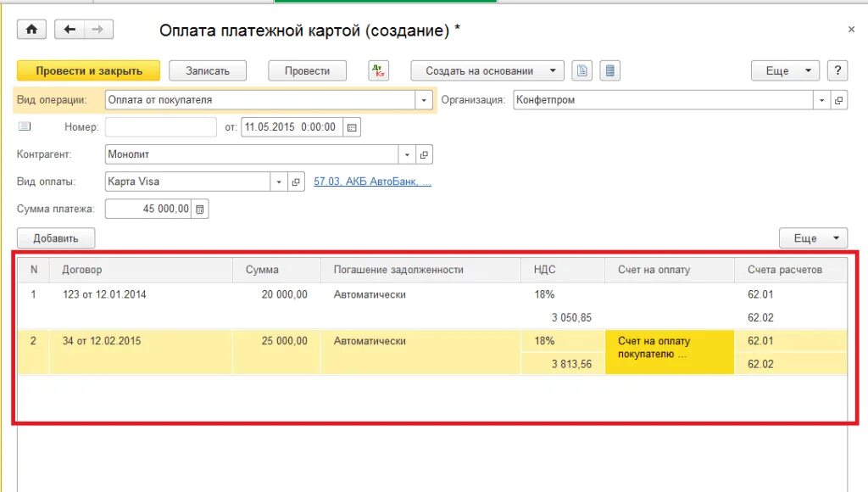Viewport: 868px width, 492px height.
Task: Expand the Вид оплаты dropdown
Action: click(x=279, y=182)
